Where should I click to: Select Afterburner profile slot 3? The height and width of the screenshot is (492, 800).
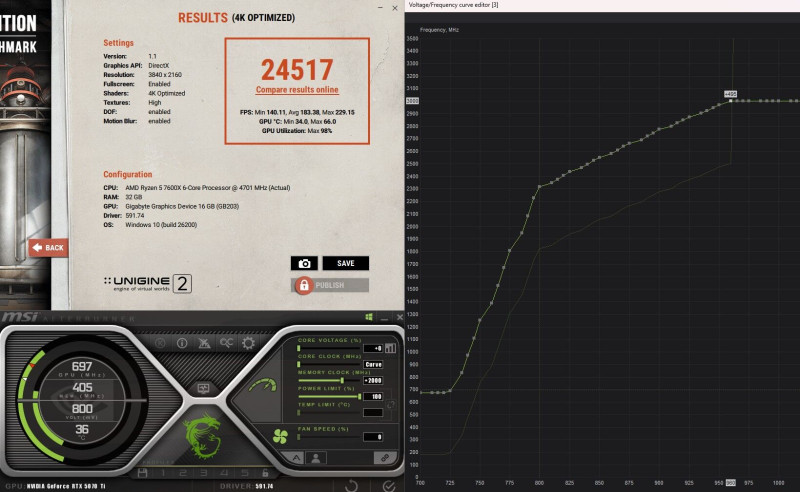tap(204, 473)
